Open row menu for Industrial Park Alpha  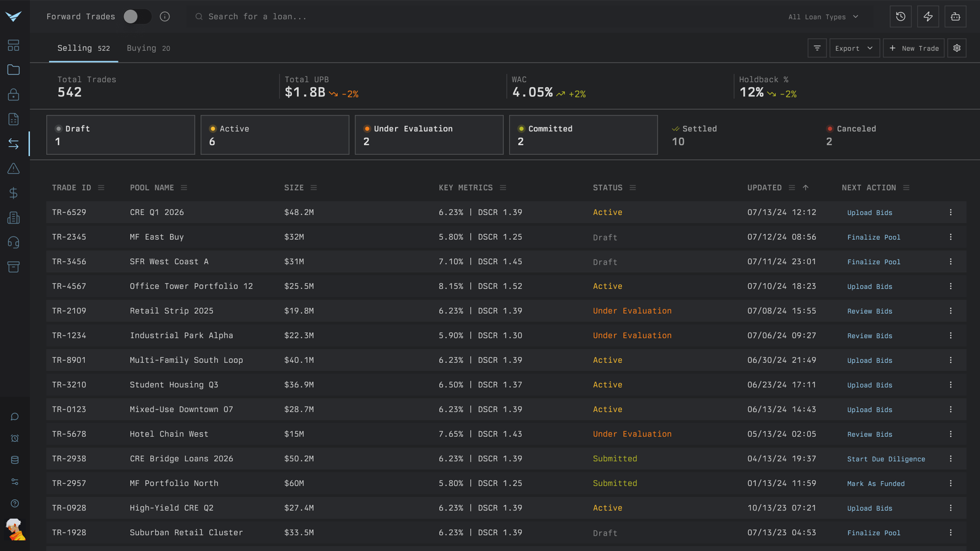(x=951, y=336)
